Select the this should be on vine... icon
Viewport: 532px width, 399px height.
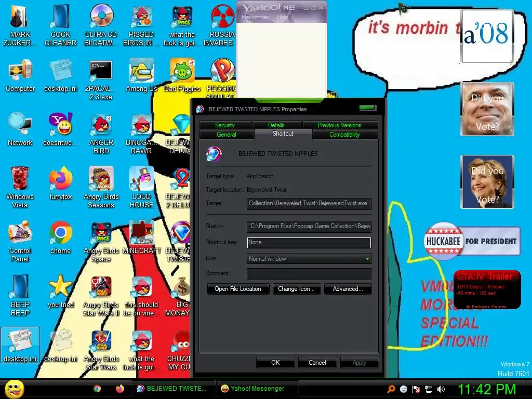141,296
